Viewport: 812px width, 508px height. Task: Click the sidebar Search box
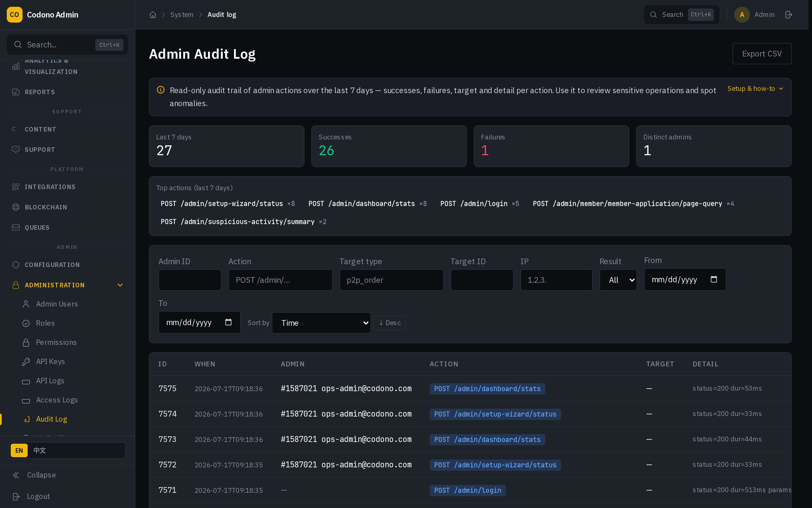67,45
